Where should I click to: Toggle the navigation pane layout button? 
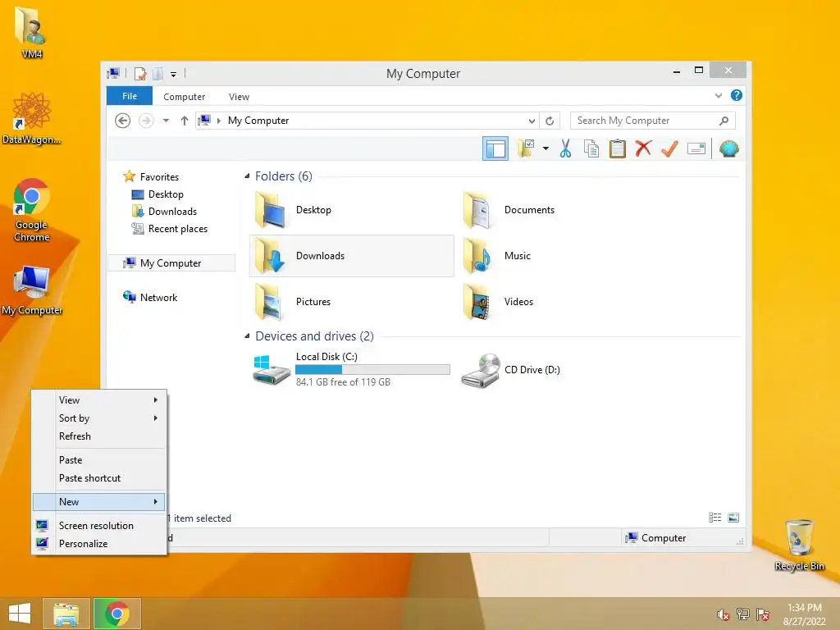495,148
